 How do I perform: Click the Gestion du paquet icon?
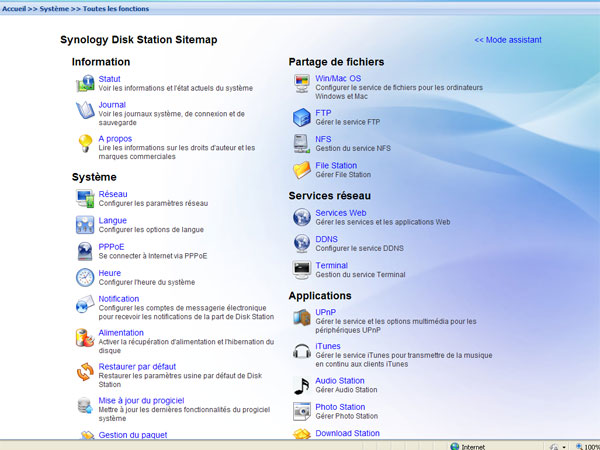click(x=87, y=435)
